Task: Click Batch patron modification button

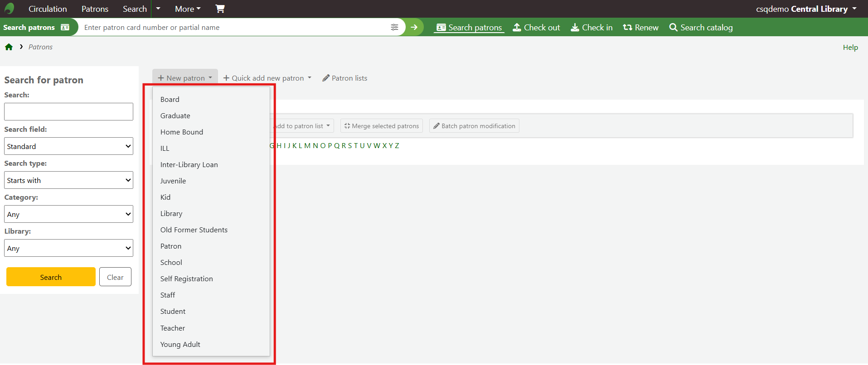Action: [474, 126]
